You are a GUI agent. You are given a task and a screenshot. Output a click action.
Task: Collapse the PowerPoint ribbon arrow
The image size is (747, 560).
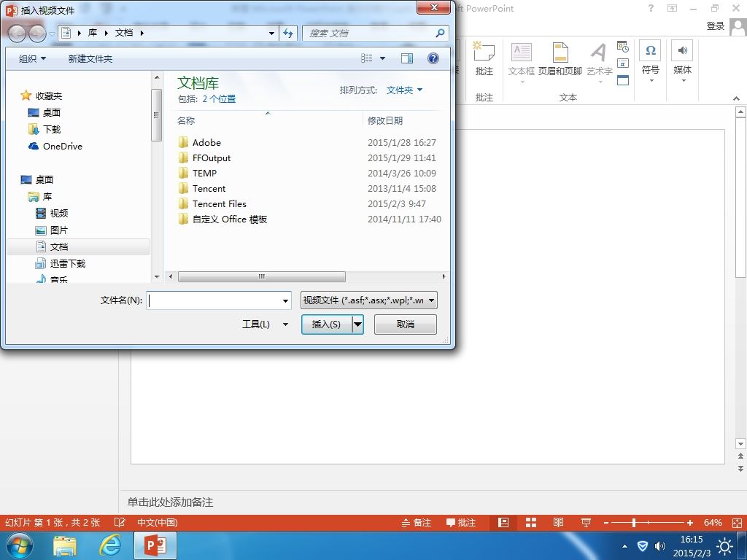(736, 98)
